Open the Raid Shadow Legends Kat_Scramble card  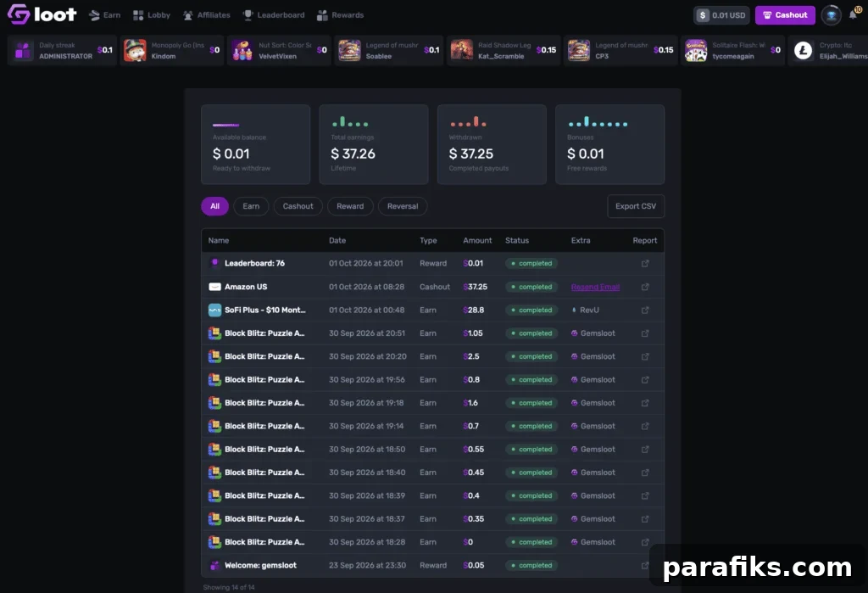(x=504, y=50)
